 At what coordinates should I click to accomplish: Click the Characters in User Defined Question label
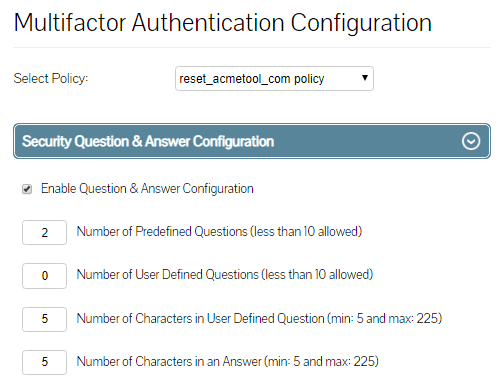(259, 318)
